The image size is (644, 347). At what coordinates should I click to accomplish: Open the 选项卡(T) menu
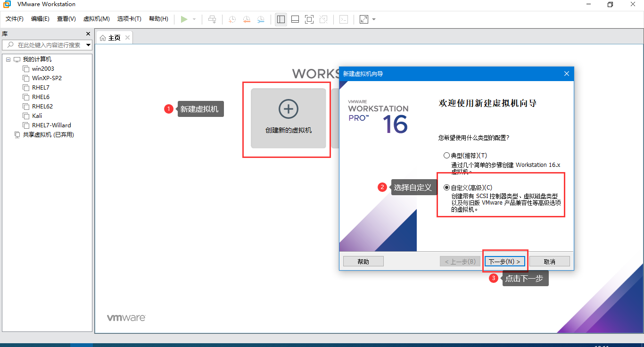click(129, 19)
